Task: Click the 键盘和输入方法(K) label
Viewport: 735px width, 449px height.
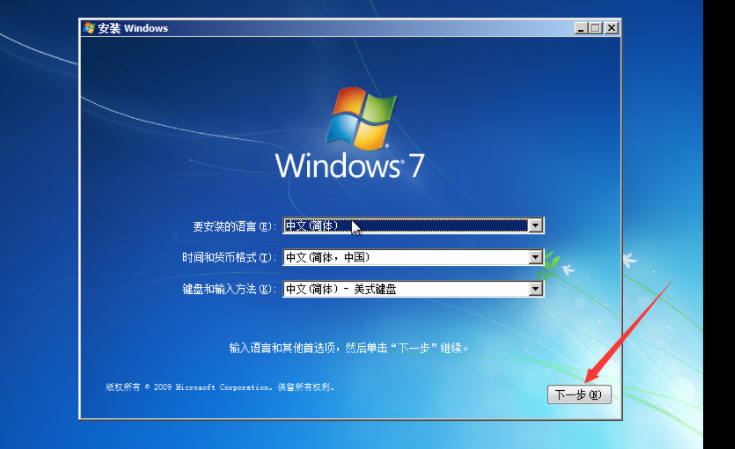Action: (x=229, y=289)
